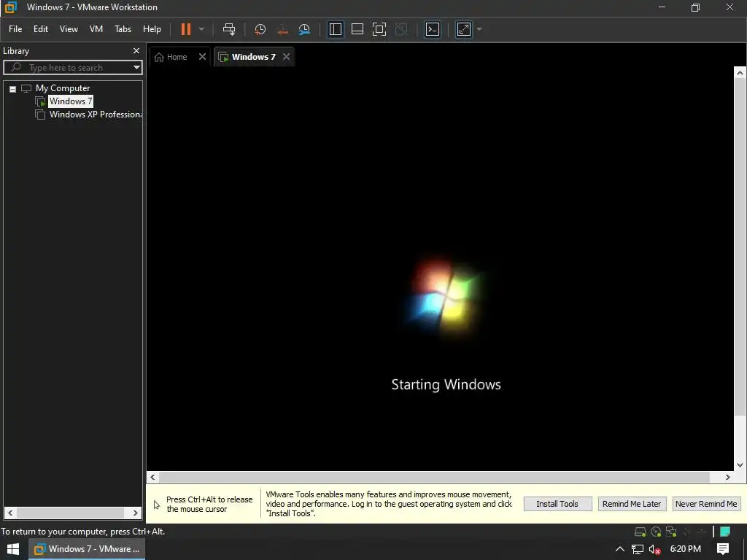Click the teal message log icon
Viewport: 747px width, 560px height.
pyautogui.click(x=725, y=532)
